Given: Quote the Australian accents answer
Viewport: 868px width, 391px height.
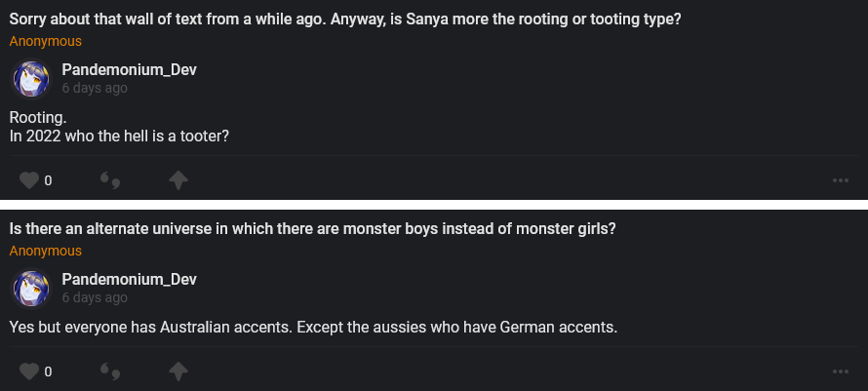Looking at the screenshot, I should 110,371.
